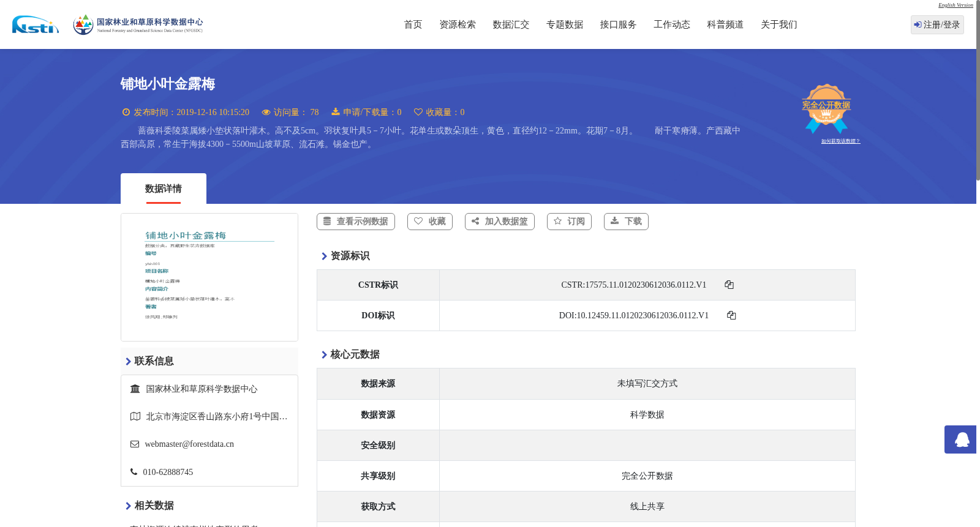Click the institution icon beside data center name
The width and height of the screenshot is (980, 527).
point(135,389)
